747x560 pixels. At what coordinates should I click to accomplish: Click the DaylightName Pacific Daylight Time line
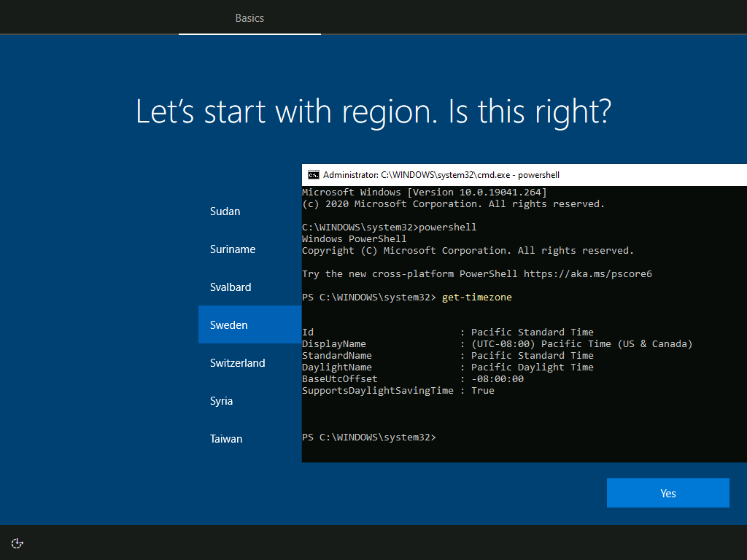pos(448,367)
